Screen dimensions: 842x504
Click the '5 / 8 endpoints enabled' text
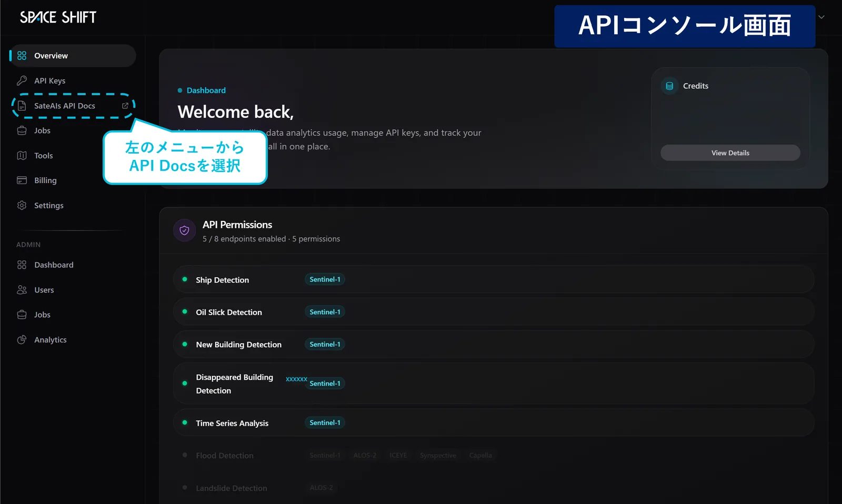coord(244,239)
